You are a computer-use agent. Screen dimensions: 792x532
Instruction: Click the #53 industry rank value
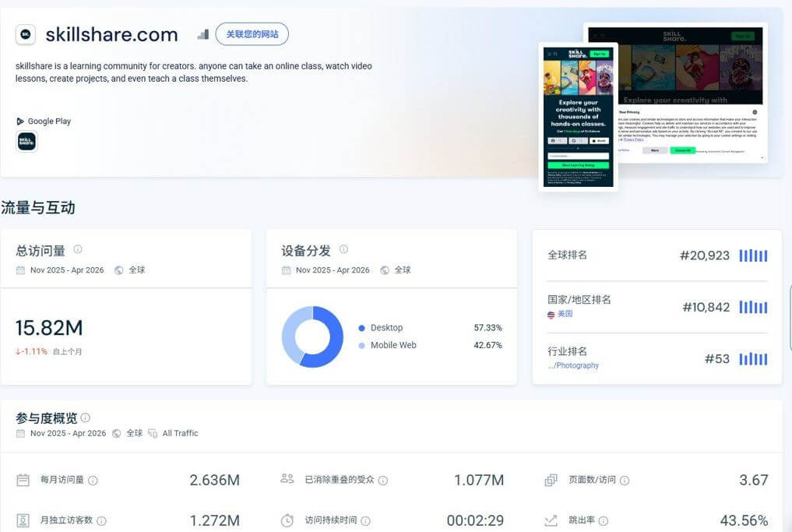tap(717, 359)
